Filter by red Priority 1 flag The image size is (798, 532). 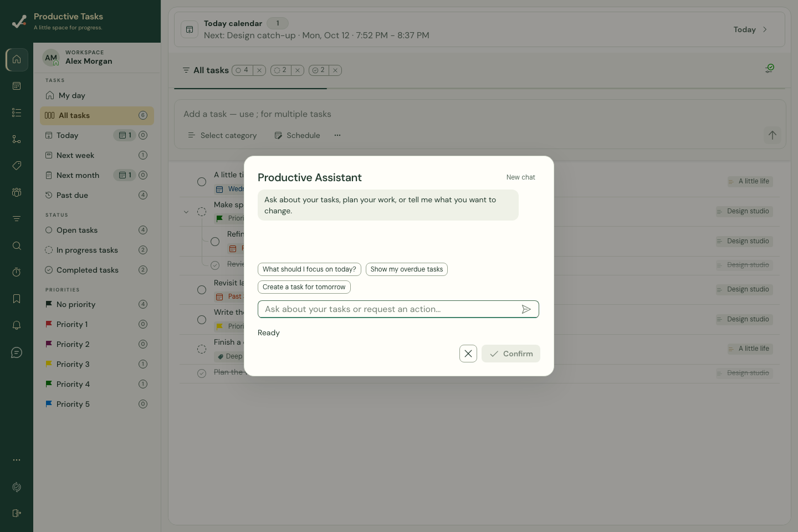pos(97,324)
